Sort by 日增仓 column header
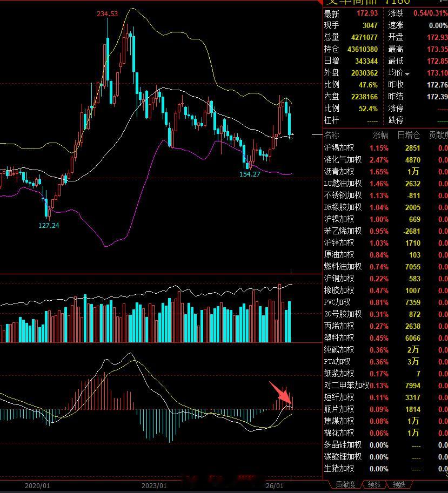Viewport: 448px width, 493px height. pos(409,135)
